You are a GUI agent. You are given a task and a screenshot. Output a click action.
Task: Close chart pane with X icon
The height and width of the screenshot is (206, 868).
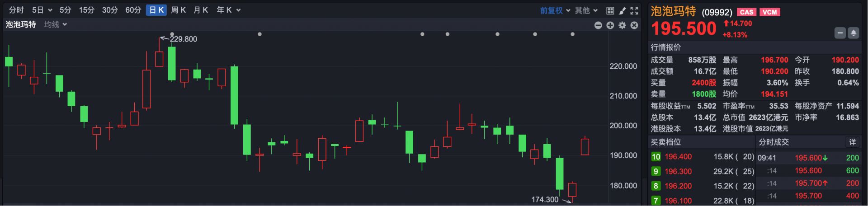click(x=634, y=25)
